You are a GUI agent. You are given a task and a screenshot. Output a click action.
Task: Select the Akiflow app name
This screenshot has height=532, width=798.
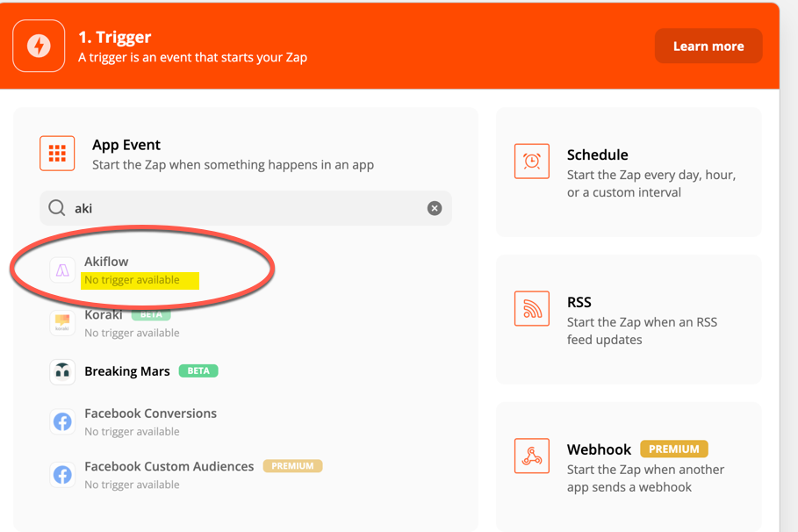(106, 262)
